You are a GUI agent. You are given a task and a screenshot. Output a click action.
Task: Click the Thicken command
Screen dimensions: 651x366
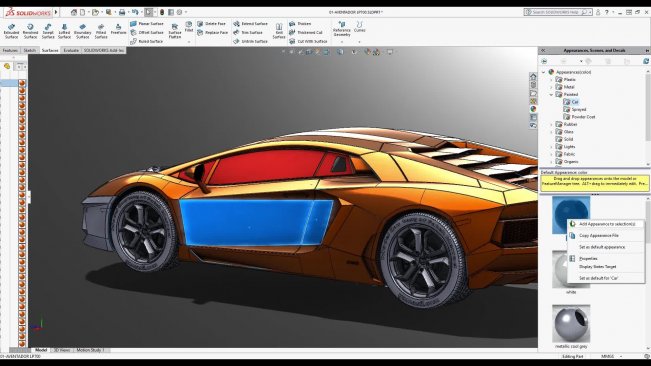coord(300,24)
